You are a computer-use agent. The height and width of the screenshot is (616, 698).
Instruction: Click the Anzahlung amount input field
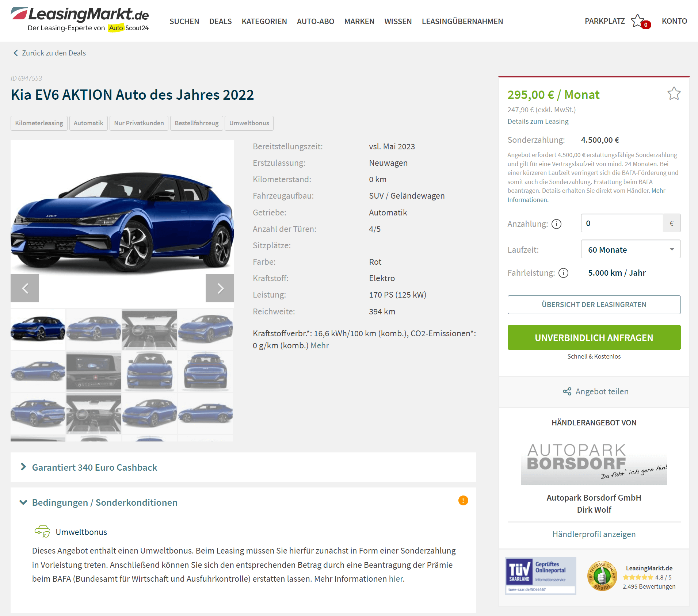(x=622, y=223)
